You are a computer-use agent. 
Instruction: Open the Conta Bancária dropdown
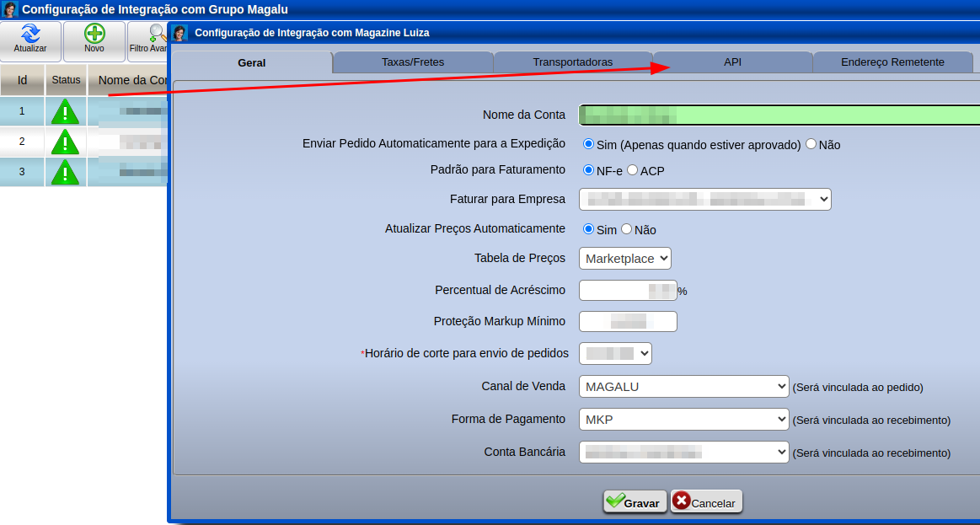tap(684, 452)
